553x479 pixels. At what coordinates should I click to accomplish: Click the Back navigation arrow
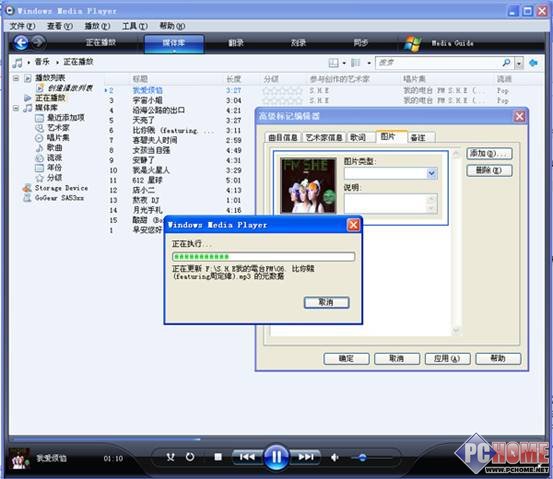pos(21,43)
